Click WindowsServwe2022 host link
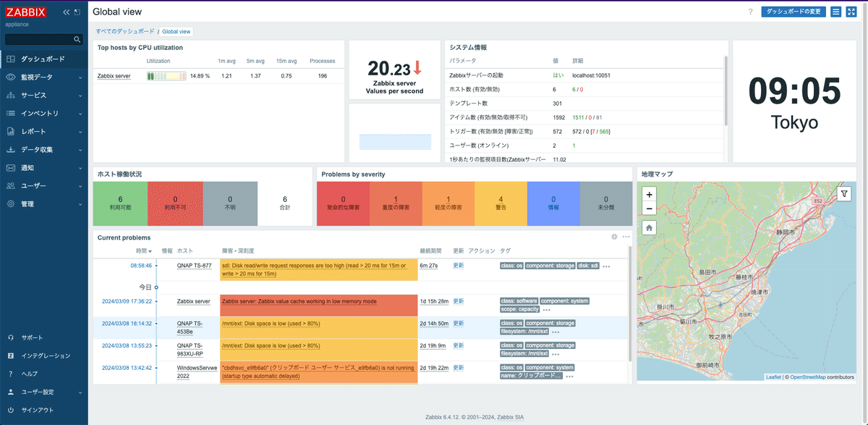The height and width of the screenshot is (425, 868). (x=196, y=372)
